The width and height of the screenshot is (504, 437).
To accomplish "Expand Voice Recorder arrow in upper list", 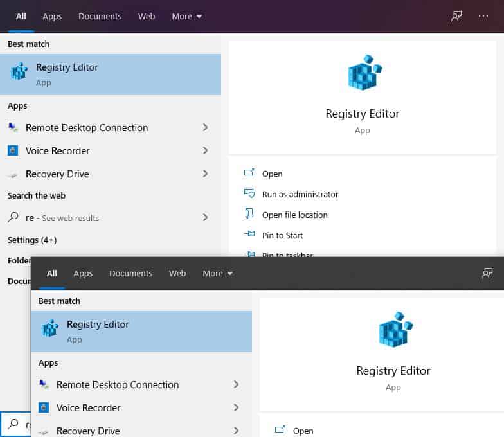I will (205, 150).
